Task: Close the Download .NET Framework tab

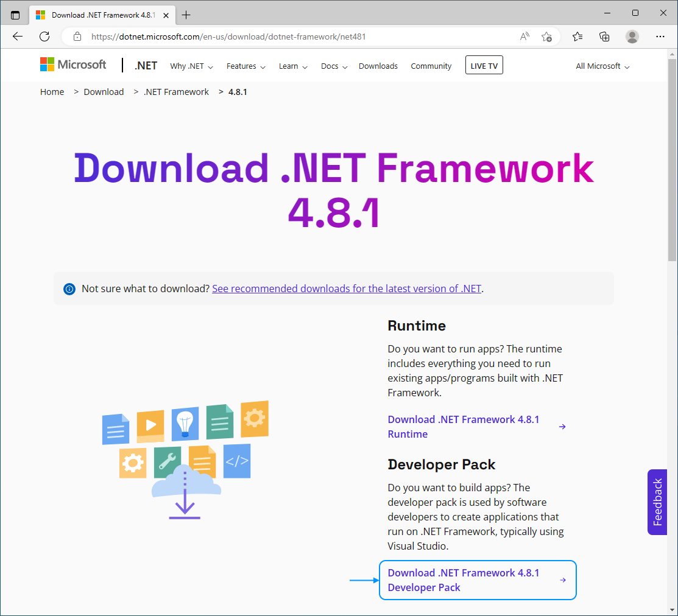Action: click(166, 15)
